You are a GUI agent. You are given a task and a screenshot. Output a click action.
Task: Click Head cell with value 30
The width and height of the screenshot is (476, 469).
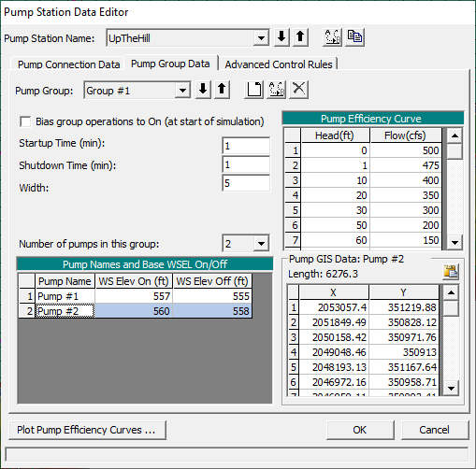point(335,210)
